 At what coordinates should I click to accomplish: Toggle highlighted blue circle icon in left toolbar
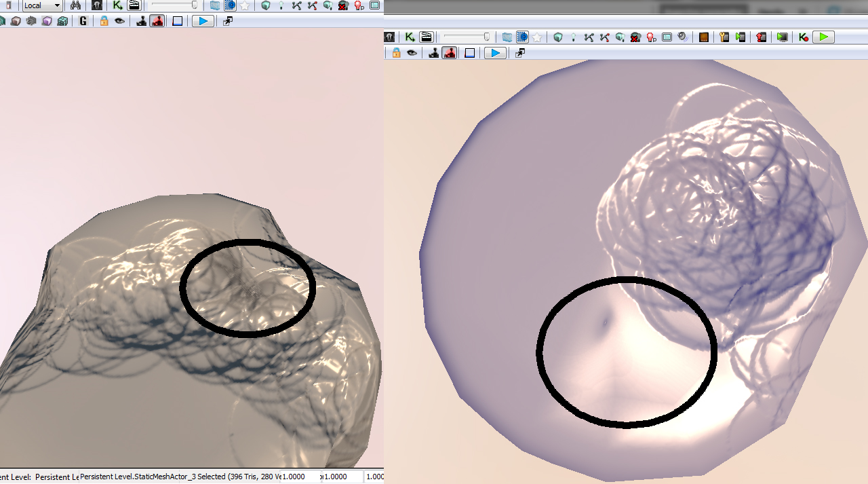coord(231,5)
